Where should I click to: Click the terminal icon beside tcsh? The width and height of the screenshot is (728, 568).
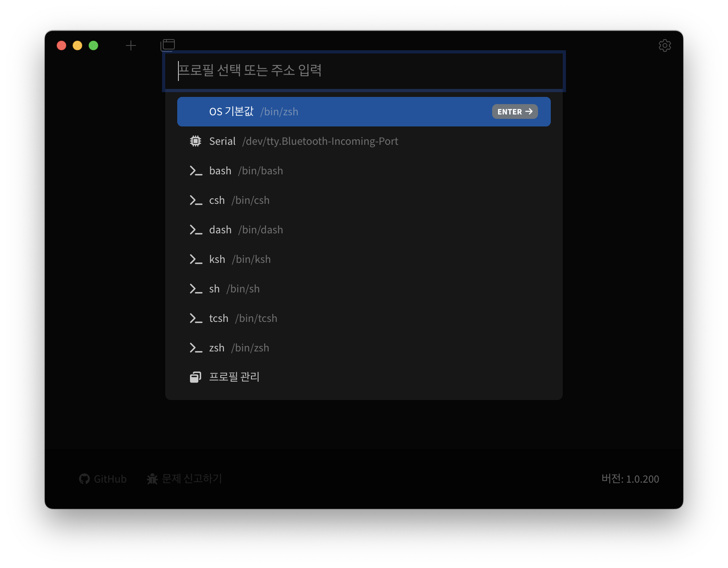[x=196, y=318]
